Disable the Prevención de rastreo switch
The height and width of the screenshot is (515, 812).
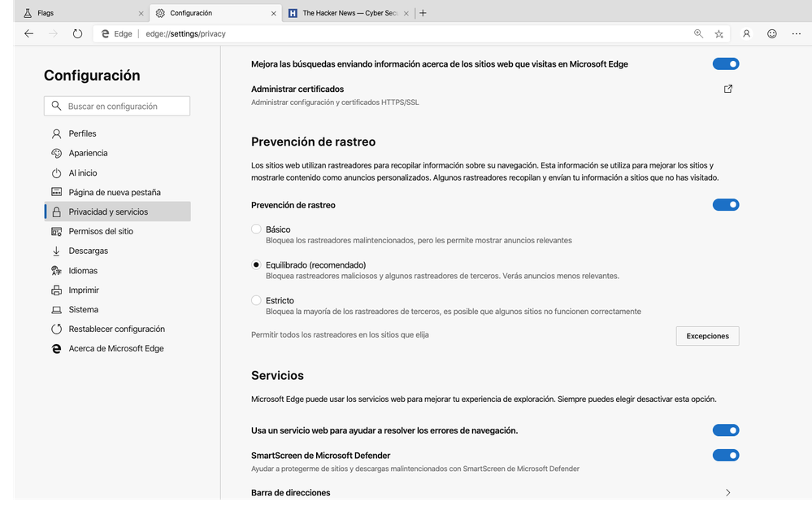[726, 205]
